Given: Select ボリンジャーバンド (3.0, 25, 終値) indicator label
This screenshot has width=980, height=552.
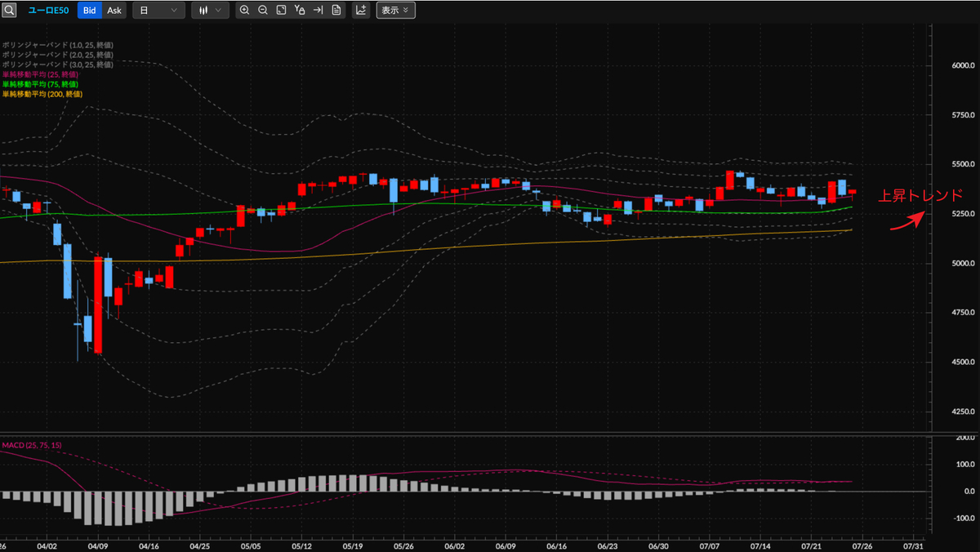Looking at the screenshot, I should click(57, 65).
